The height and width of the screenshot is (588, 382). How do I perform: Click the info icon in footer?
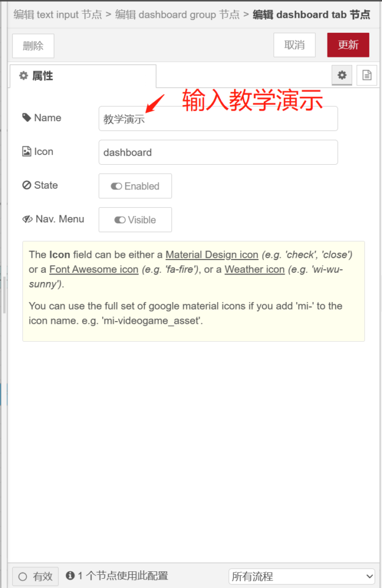pyautogui.click(x=71, y=576)
